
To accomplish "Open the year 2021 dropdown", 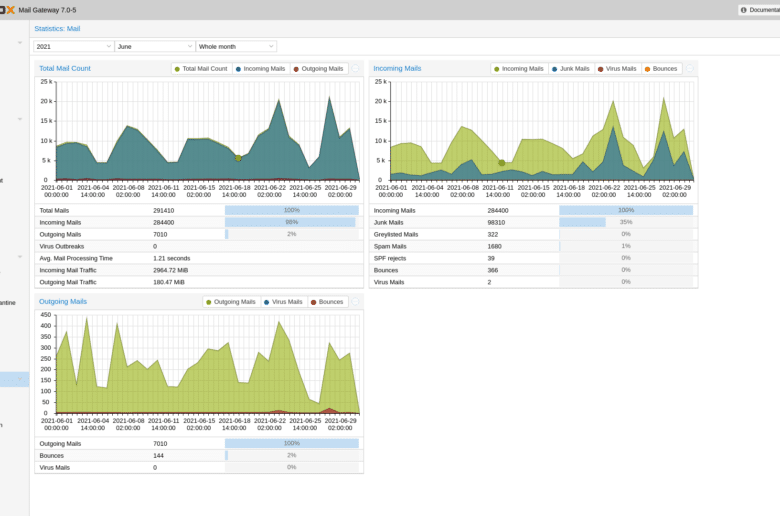I will click(74, 46).
